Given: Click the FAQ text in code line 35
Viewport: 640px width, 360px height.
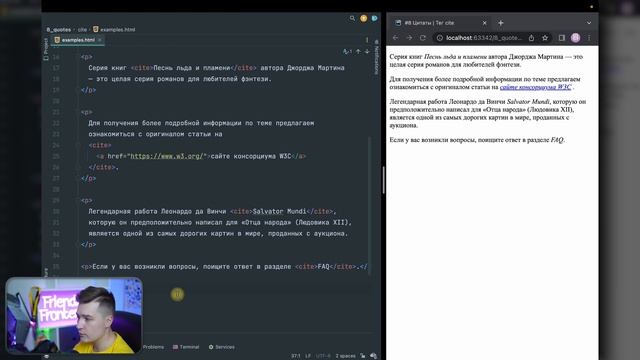Looking at the screenshot, I should (x=323, y=267).
